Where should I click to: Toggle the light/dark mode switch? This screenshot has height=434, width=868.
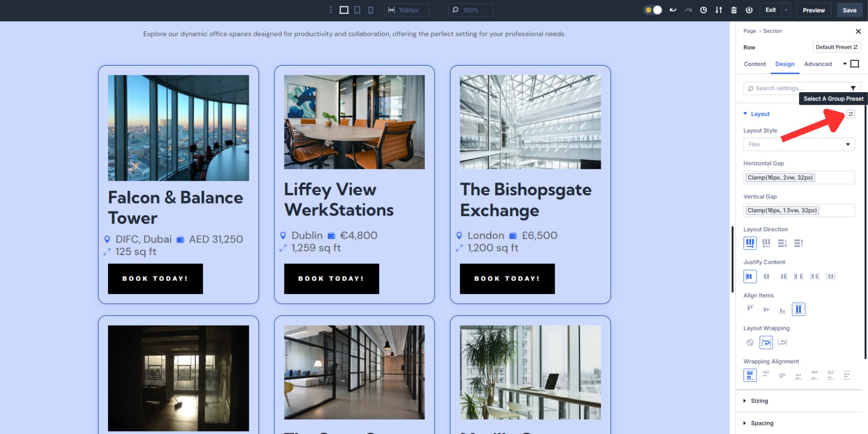coord(653,10)
